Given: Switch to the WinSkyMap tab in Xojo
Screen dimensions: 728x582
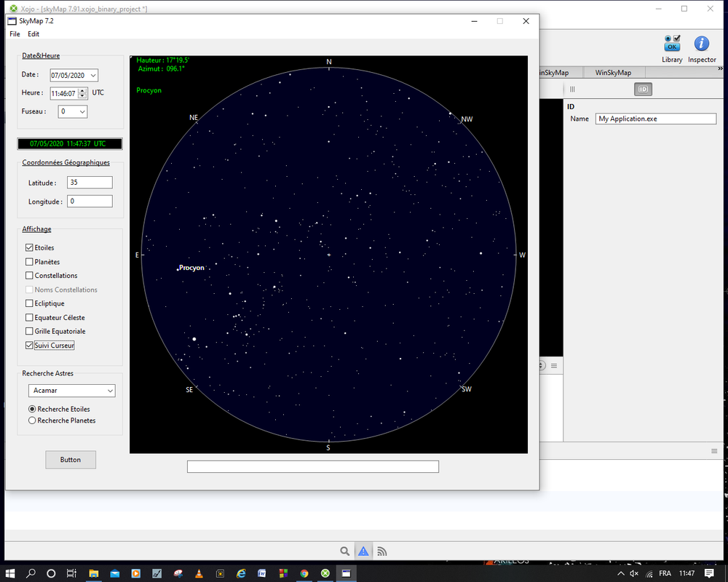Looking at the screenshot, I should pyautogui.click(x=613, y=73).
